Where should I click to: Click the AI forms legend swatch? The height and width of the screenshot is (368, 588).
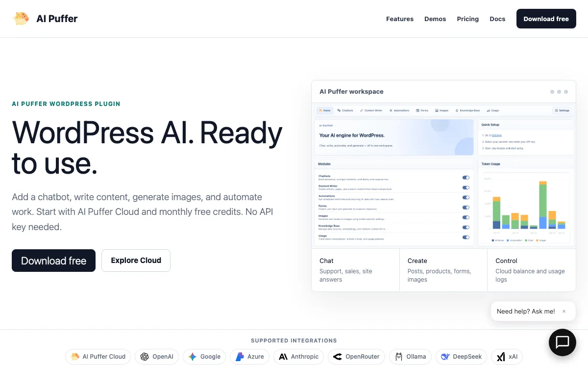(x=493, y=240)
